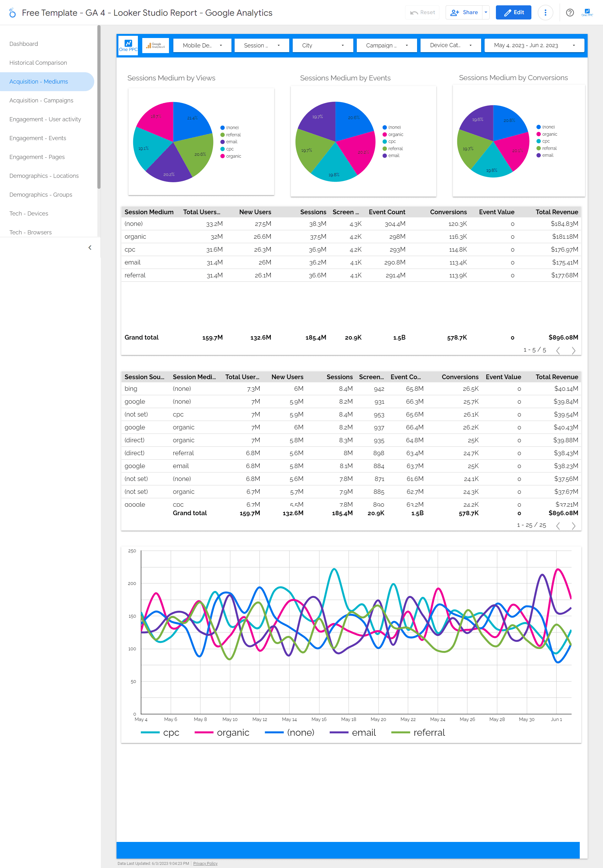Open the help question mark icon
The image size is (603, 868).
click(x=570, y=13)
